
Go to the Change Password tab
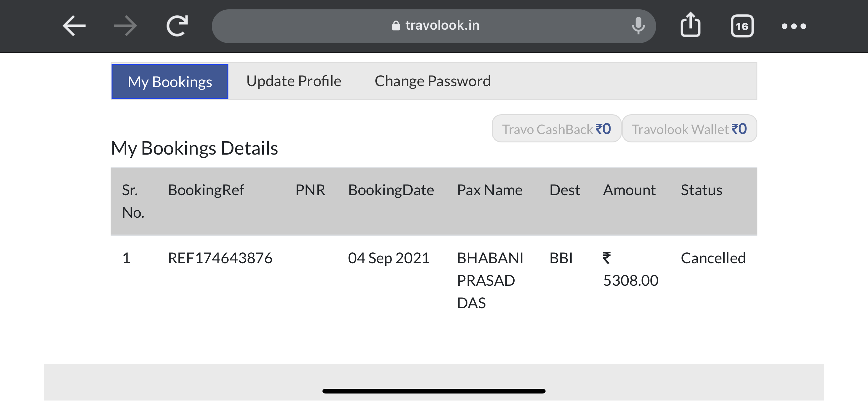(x=432, y=81)
